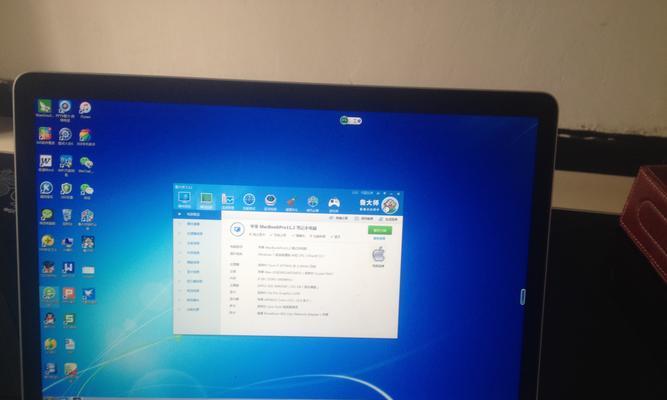This screenshot has width=667, height=400.
Task: Open the blue W desktop shortcut
Action: [x=68, y=268]
